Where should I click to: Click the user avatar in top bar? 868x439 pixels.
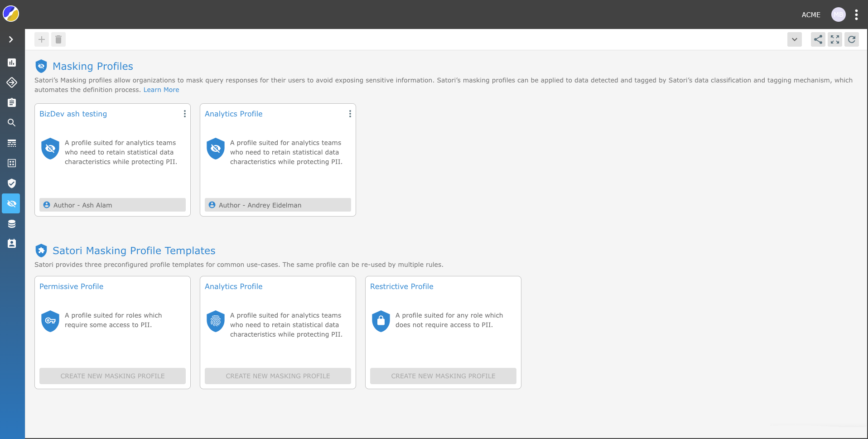[839, 14]
